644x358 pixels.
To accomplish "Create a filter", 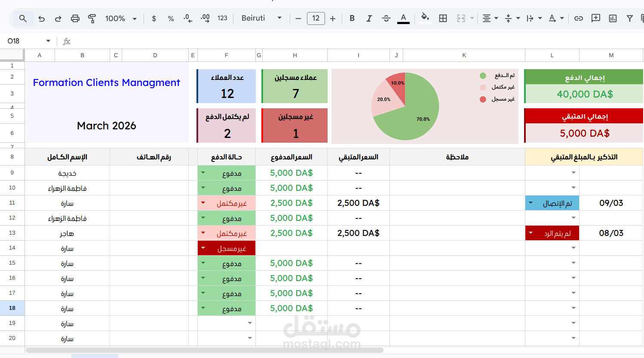I will click(630, 18).
